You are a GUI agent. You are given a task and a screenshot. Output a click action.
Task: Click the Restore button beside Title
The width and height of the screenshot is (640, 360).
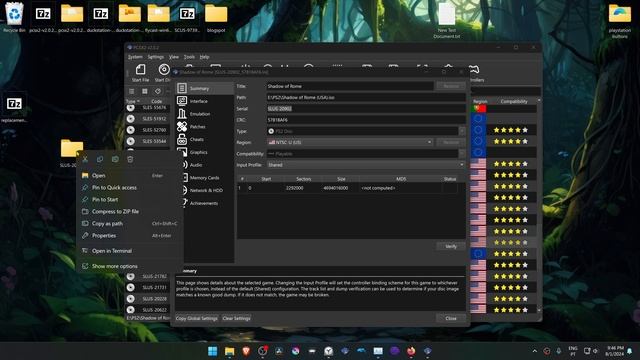click(451, 86)
